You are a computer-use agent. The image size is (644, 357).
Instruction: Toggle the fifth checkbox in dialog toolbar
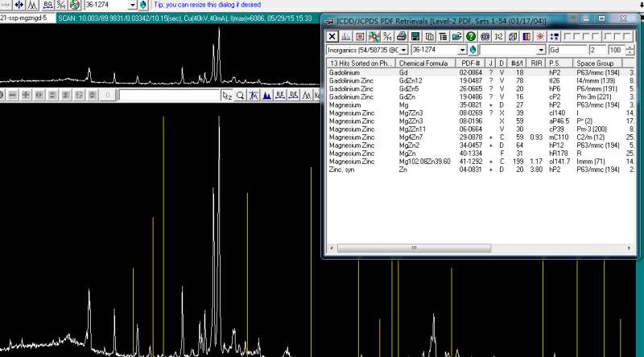(609, 36)
